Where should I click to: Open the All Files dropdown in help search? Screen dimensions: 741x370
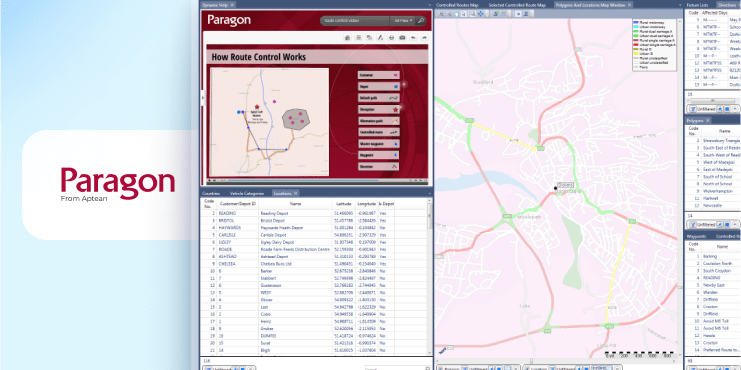[403, 21]
